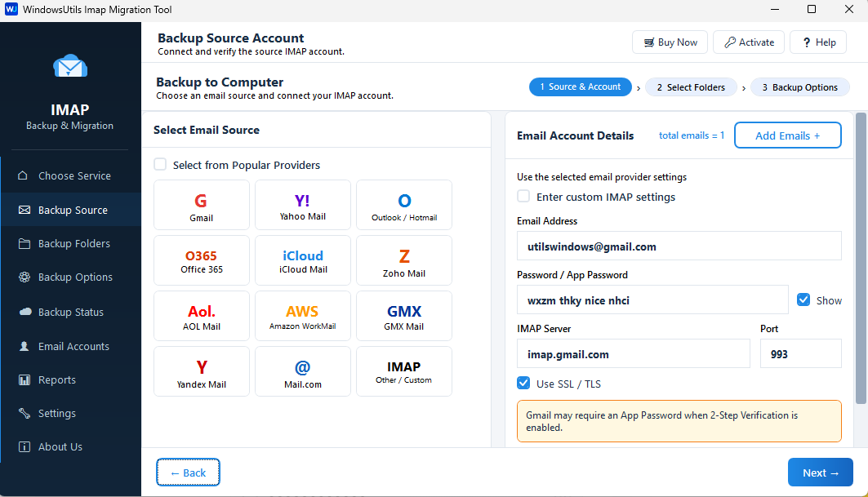Click the Backup Folders folder icon
Viewport: 868px width, 497px height.
pyautogui.click(x=24, y=243)
